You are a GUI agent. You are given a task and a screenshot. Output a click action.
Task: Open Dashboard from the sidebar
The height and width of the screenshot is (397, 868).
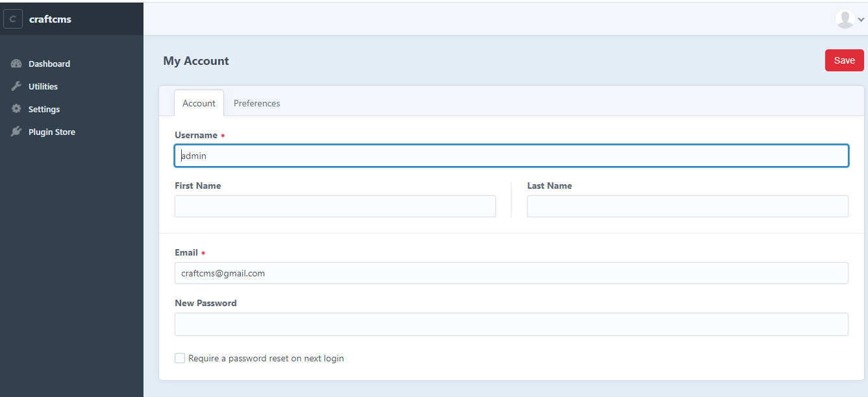tap(49, 64)
